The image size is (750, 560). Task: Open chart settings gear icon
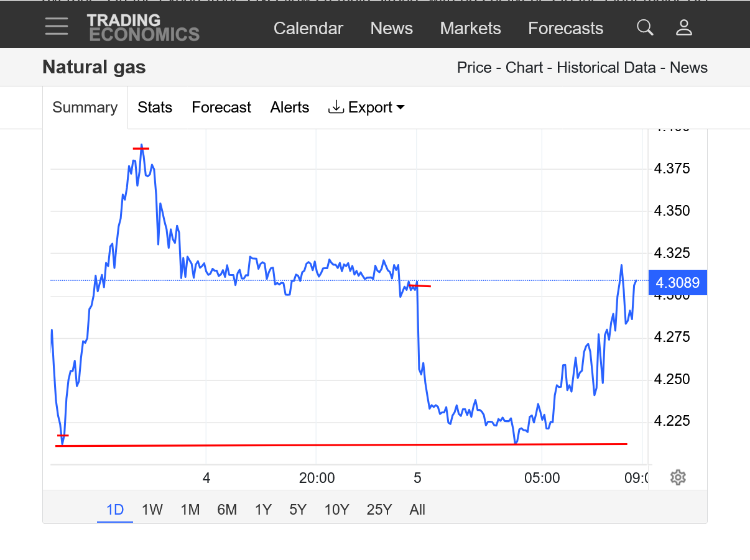click(678, 477)
